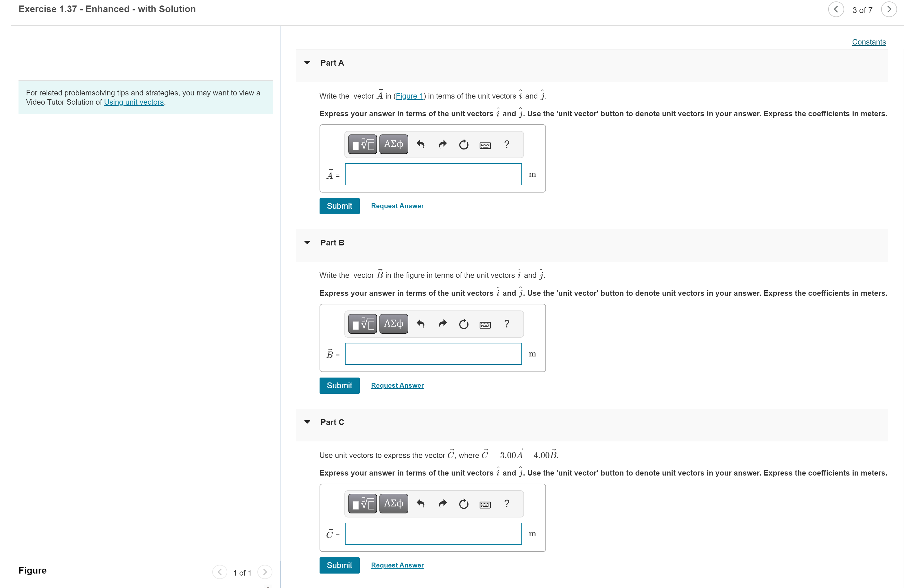Go to next exercise arrow
The height and width of the screenshot is (588, 904).
point(889,10)
